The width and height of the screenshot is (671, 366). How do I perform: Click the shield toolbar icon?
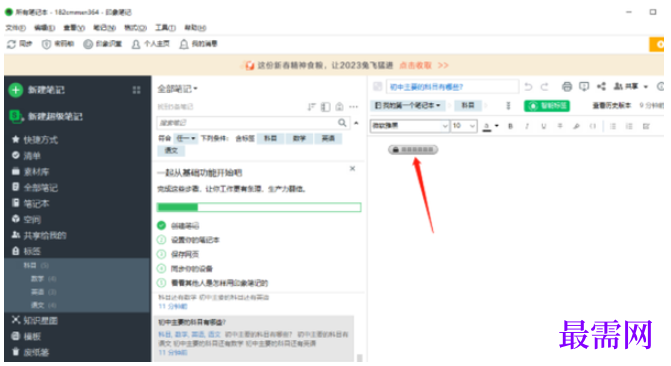(x=46, y=44)
